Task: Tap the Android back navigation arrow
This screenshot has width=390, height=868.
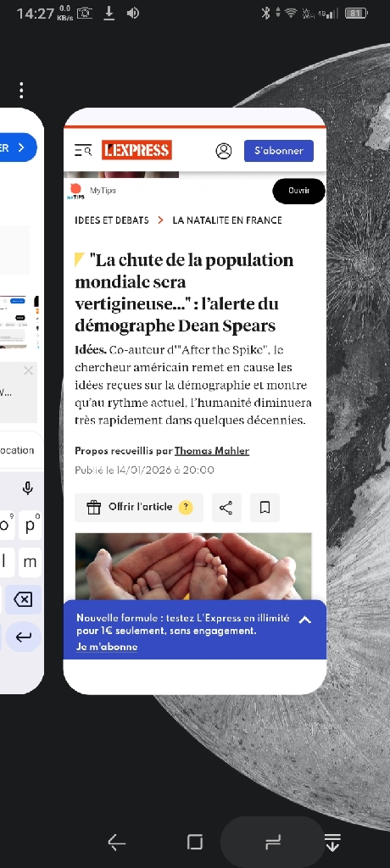Action: point(117,843)
